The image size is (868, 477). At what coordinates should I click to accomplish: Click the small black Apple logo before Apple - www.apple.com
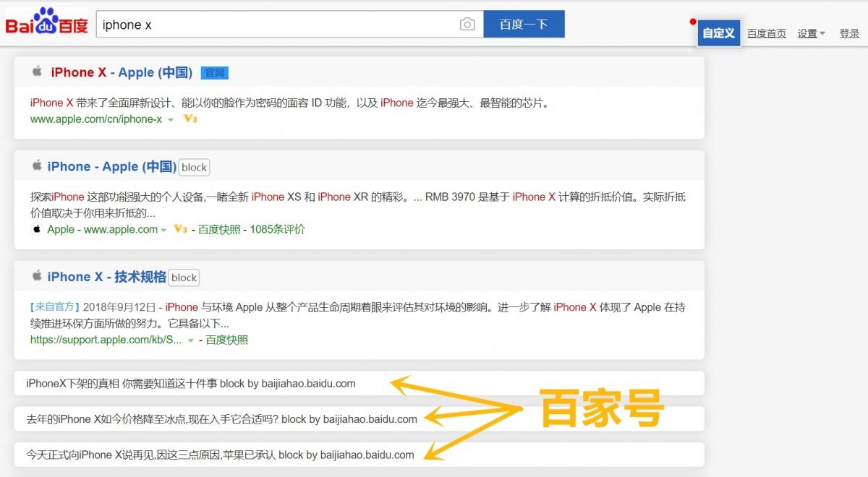pos(37,229)
